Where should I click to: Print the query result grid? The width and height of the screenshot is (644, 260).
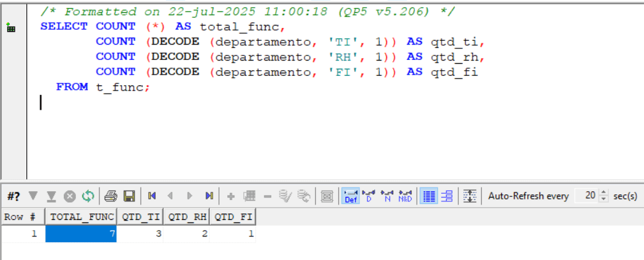pos(111,196)
